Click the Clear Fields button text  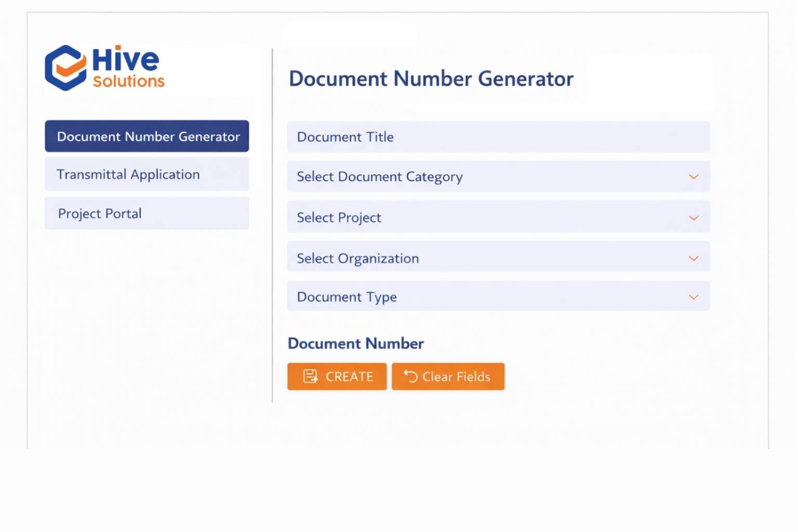pyautogui.click(x=456, y=377)
